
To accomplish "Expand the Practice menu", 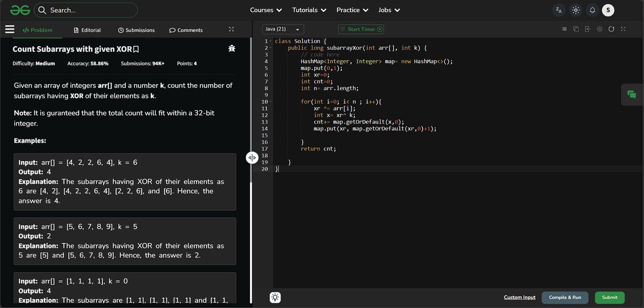I will tap(352, 10).
